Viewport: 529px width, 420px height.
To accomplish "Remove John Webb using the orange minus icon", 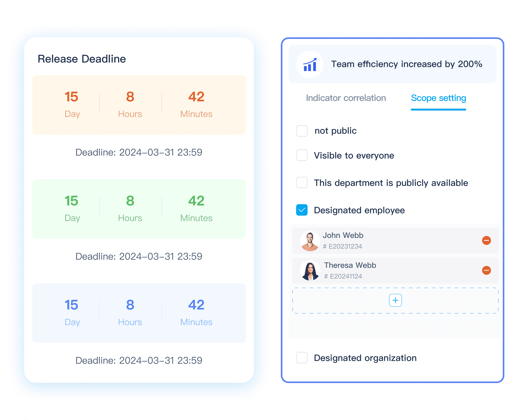I will coord(487,240).
